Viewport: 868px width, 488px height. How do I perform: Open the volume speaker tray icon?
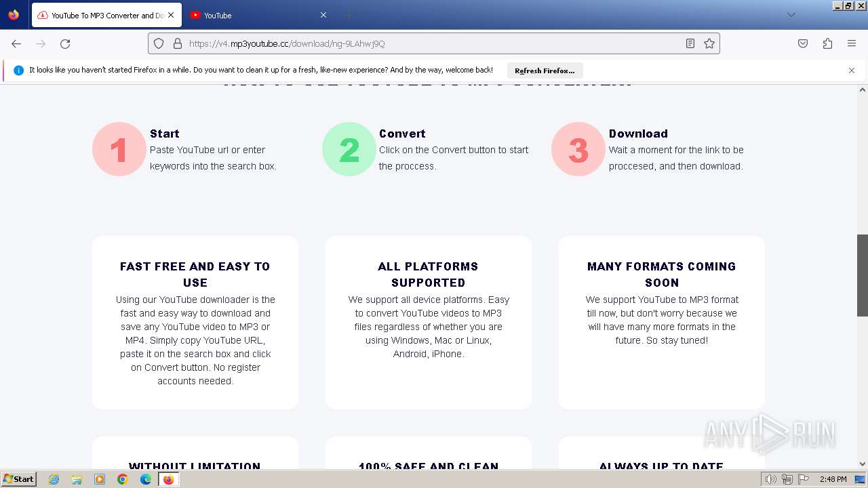pos(771,479)
